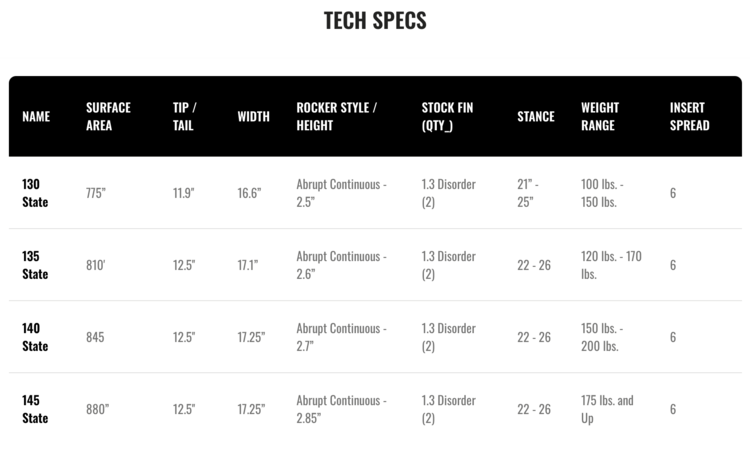Select the 140 State row name
Image resolution: width=750 pixels, height=451 pixels.
point(35,337)
